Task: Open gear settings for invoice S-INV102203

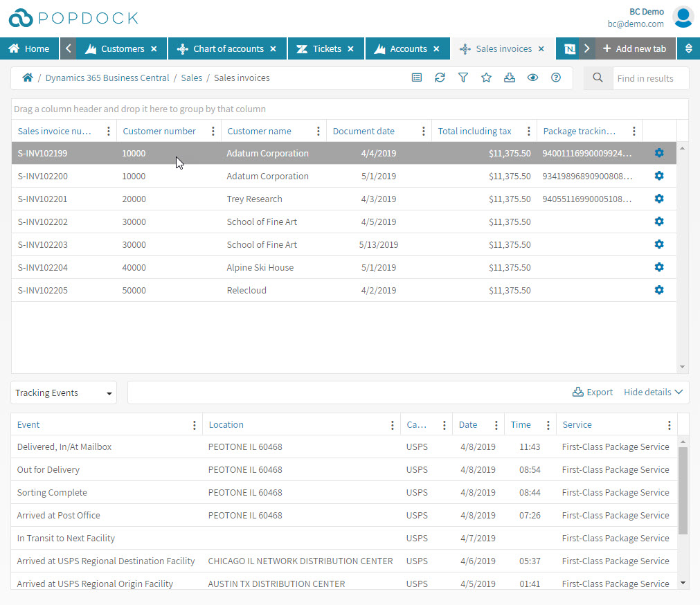Action: pos(659,244)
